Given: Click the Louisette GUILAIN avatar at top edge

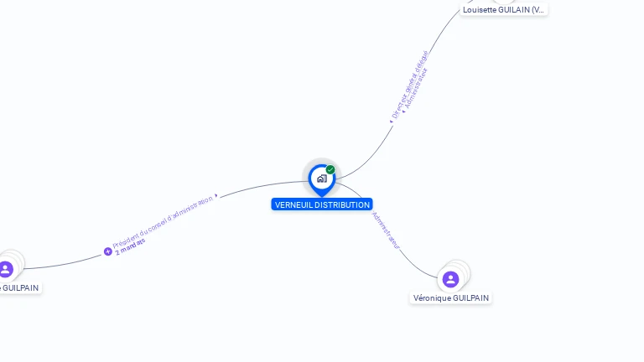Looking at the screenshot, I should [503, 2].
